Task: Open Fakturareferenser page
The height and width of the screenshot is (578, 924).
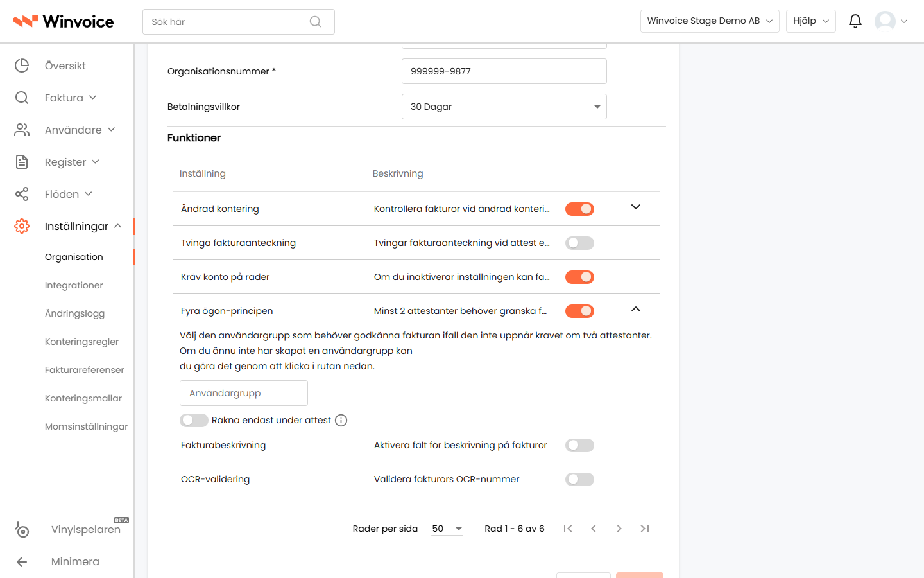Action: pyautogui.click(x=85, y=370)
